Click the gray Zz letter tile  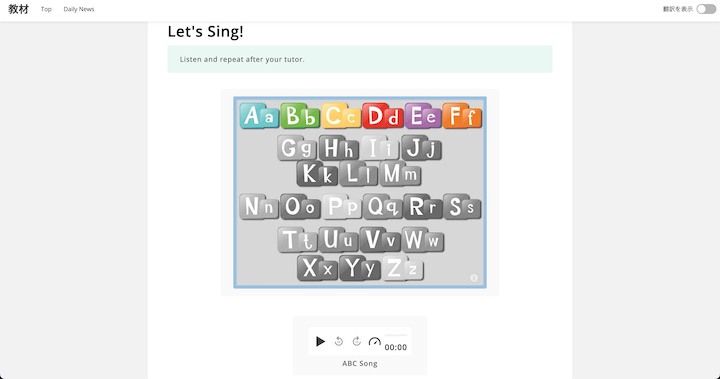tap(403, 268)
